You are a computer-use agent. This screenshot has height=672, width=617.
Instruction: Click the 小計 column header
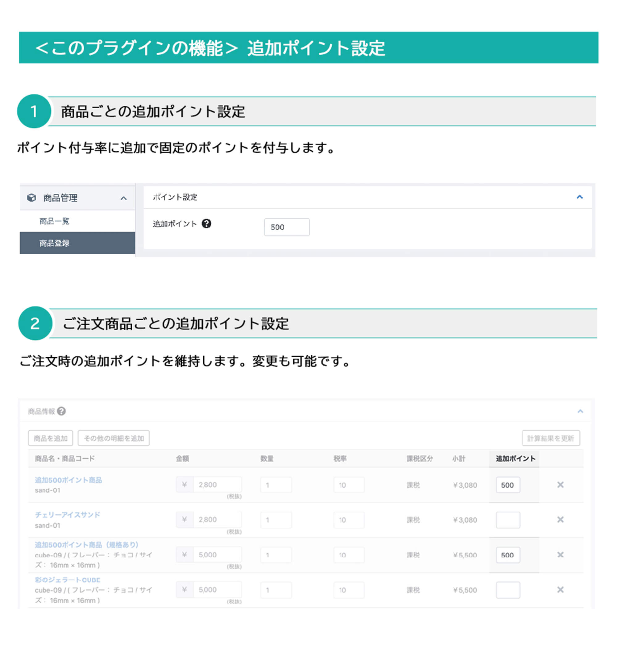(459, 458)
